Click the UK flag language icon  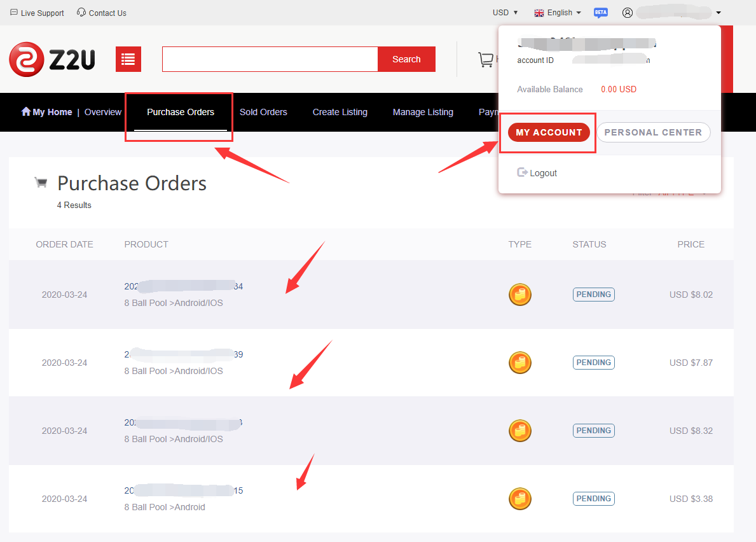coord(539,13)
